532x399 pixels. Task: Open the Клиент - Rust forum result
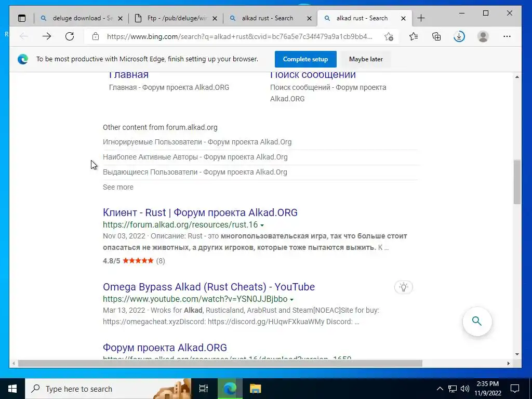click(x=200, y=212)
